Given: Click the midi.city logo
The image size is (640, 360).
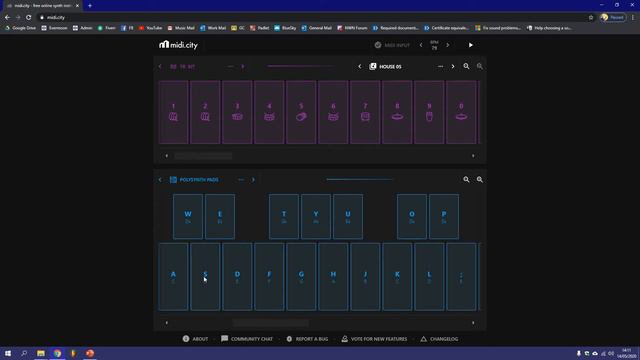Looking at the screenshot, I should (x=178, y=45).
